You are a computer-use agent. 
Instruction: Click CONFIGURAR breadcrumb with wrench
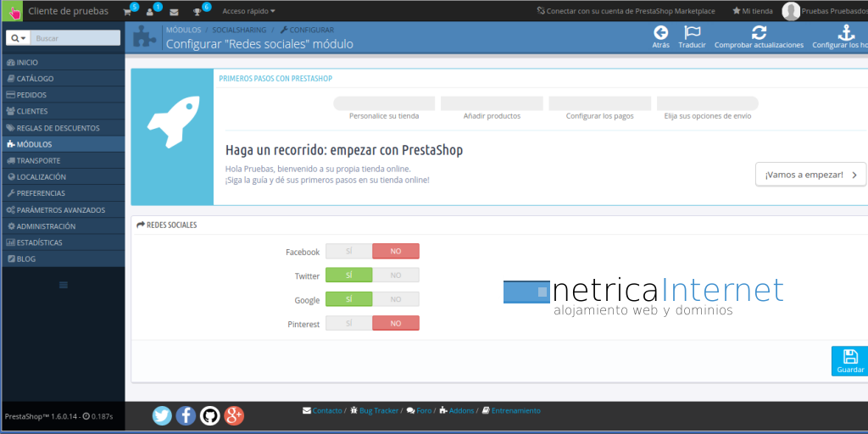click(307, 30)
